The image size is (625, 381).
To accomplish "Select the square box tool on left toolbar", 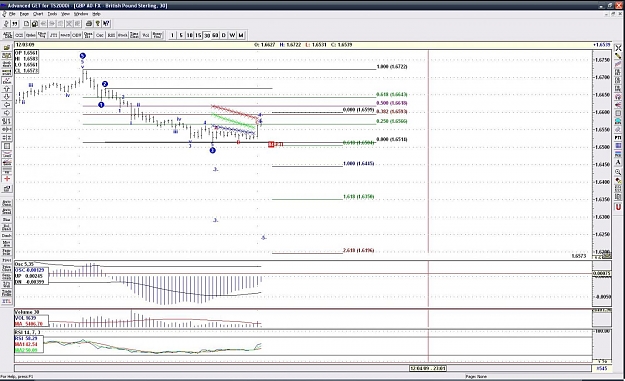I will pos(7,146).
